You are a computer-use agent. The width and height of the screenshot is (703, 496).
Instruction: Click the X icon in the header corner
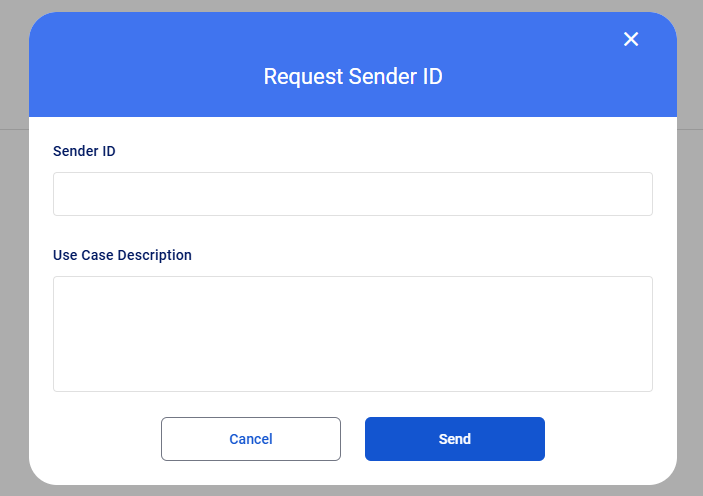pyautogui.click(x=631, y=39)
